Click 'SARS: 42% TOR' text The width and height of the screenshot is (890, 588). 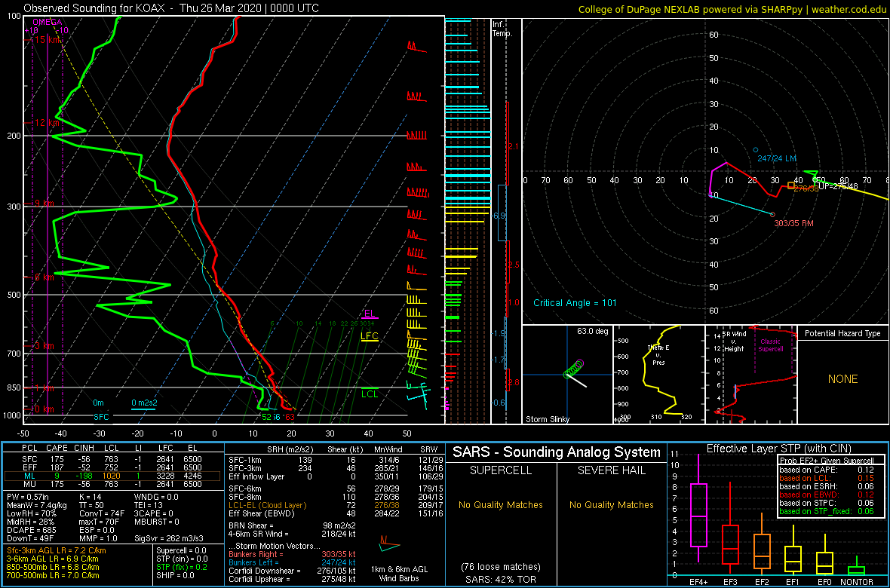click(x=499, y=579)
